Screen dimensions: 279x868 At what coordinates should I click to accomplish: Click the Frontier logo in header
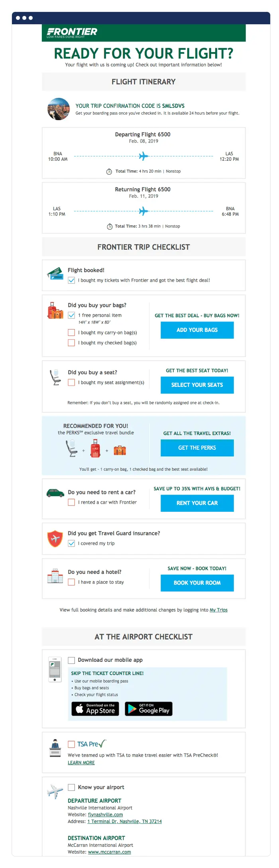(72, 32)
